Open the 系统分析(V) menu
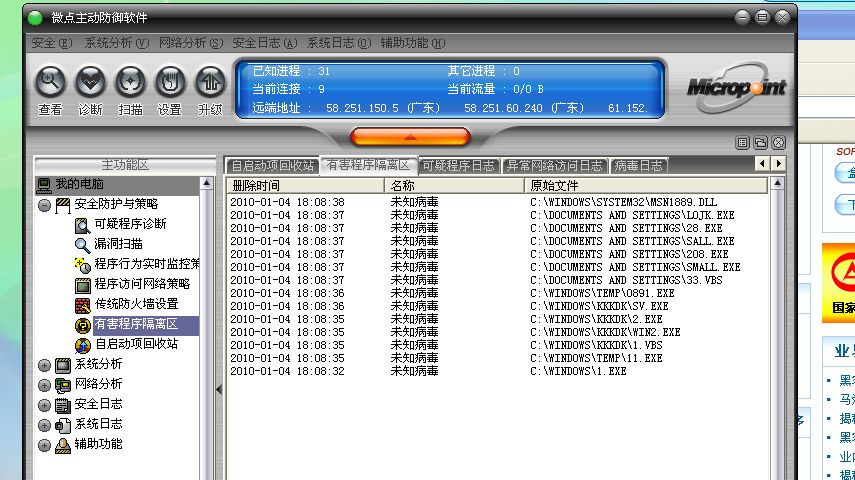The image size is (855, 480). tap(116, 43)
